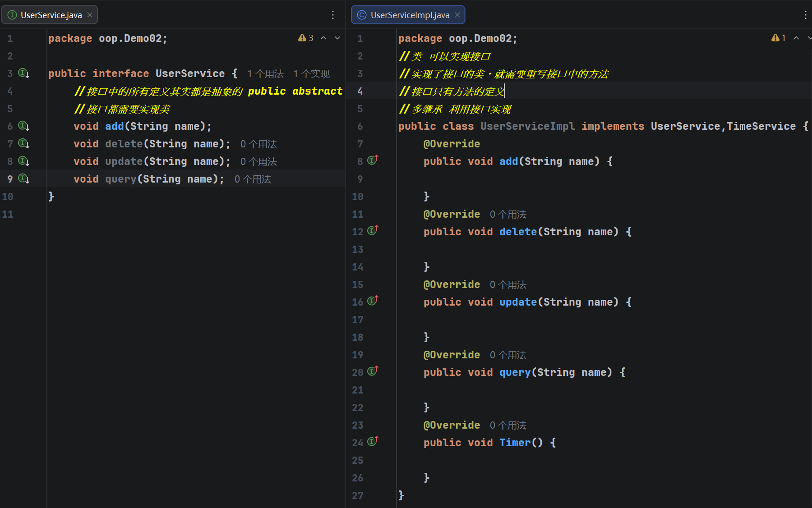Viewport: 812px width, 508px height.
Task: Click the warning icon showing 3 problems
Action: pyautogui.click(x=305, y=38)
